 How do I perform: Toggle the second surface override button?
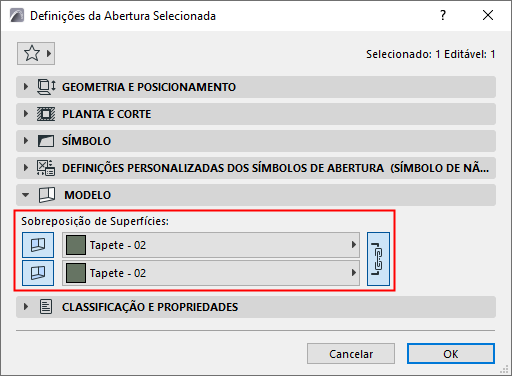point(38,273)
